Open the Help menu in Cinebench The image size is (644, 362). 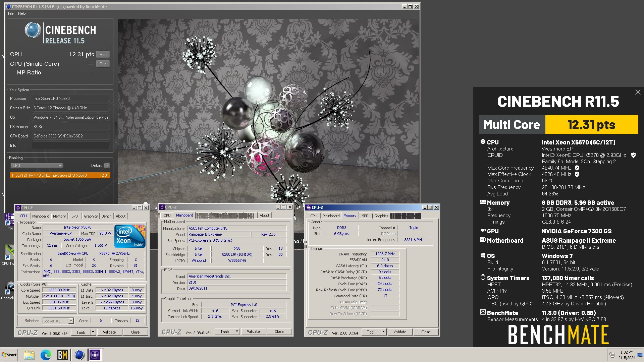(x=22, y=13)
